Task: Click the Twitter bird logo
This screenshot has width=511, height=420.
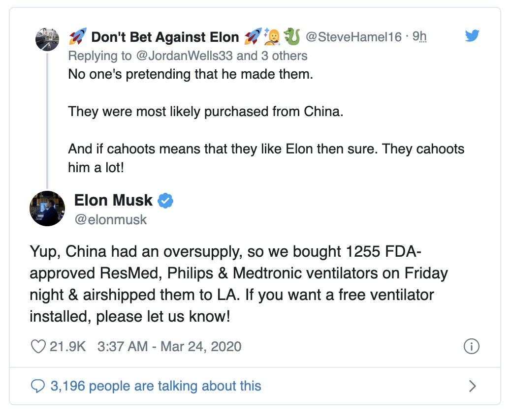Action: pyautogui.click(x=472, y=36)
